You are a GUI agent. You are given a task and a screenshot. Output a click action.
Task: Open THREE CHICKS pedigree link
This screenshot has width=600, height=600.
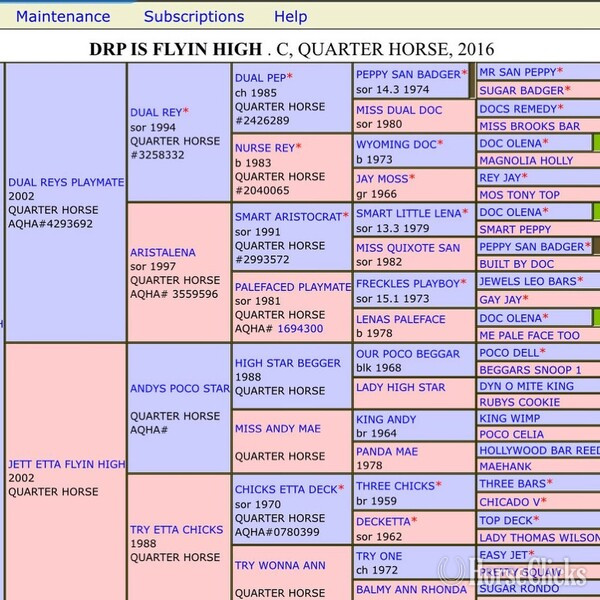(396, 486)
